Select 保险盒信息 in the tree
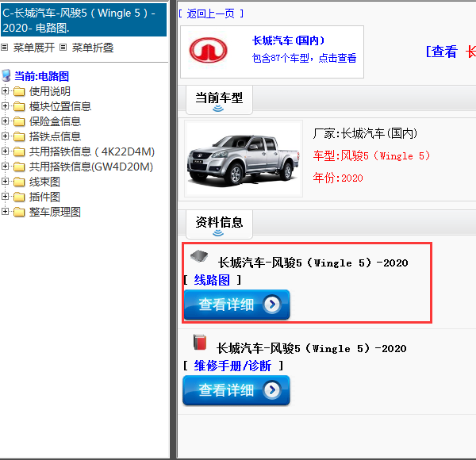This screenshot has height=460, width=476. 55,121
